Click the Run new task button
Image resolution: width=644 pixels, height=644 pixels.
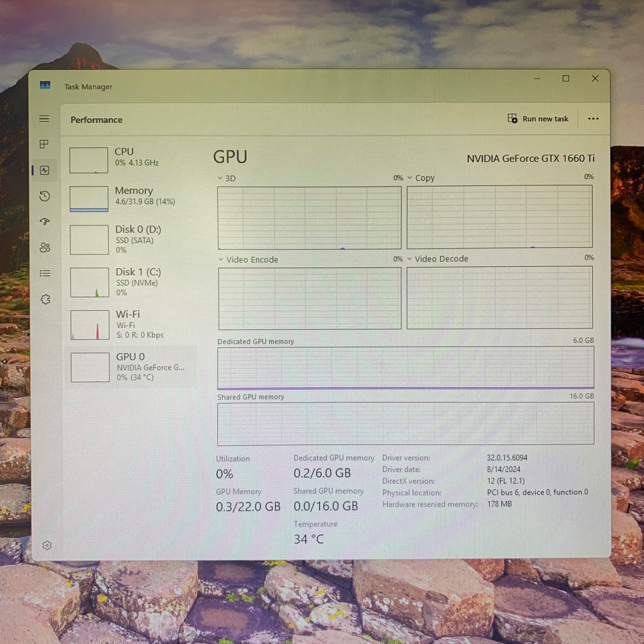(x=538, y=119)
